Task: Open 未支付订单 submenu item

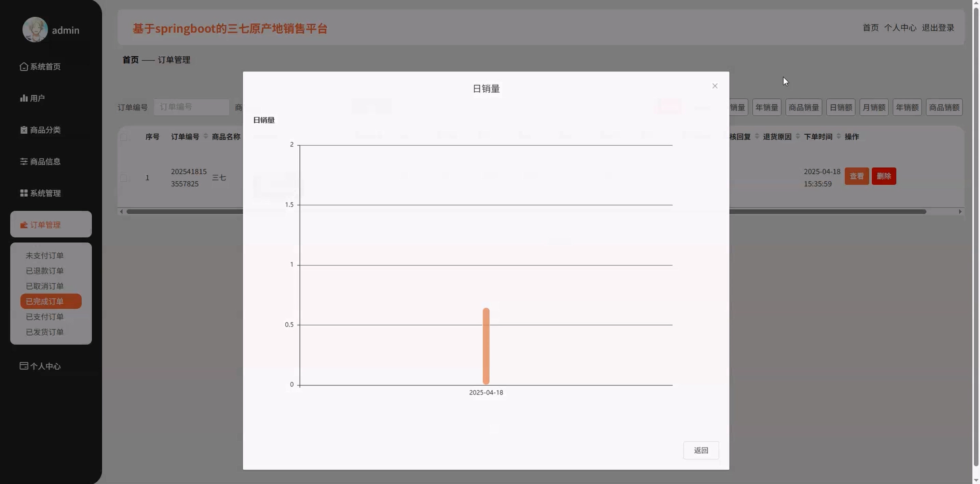Action: click(x=44, y=256)
